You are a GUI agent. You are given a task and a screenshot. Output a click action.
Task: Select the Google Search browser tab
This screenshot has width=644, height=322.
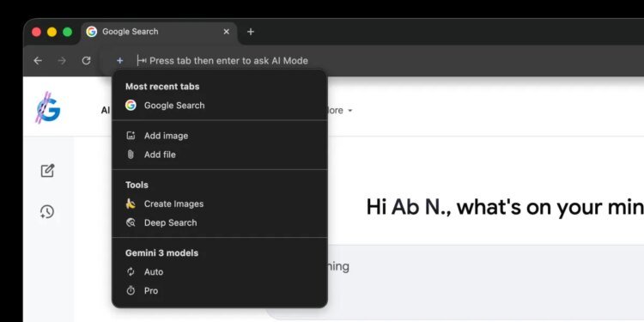[160, 33]
